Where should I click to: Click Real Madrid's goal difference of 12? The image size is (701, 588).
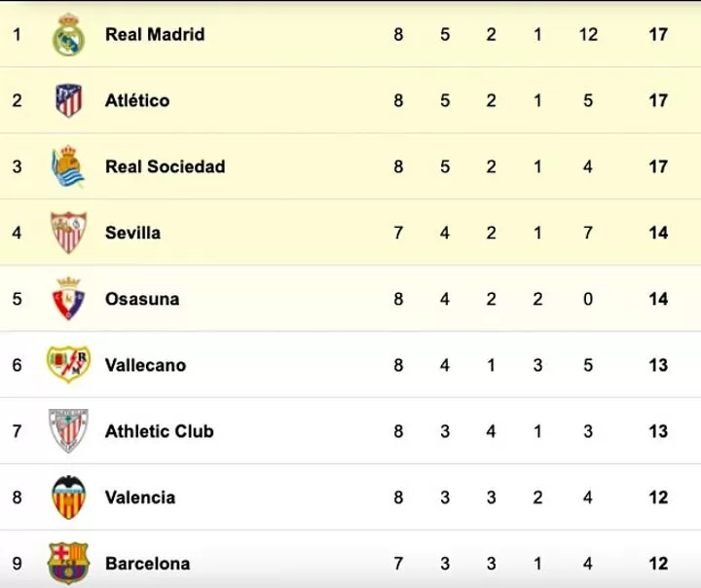coord(588,34)
